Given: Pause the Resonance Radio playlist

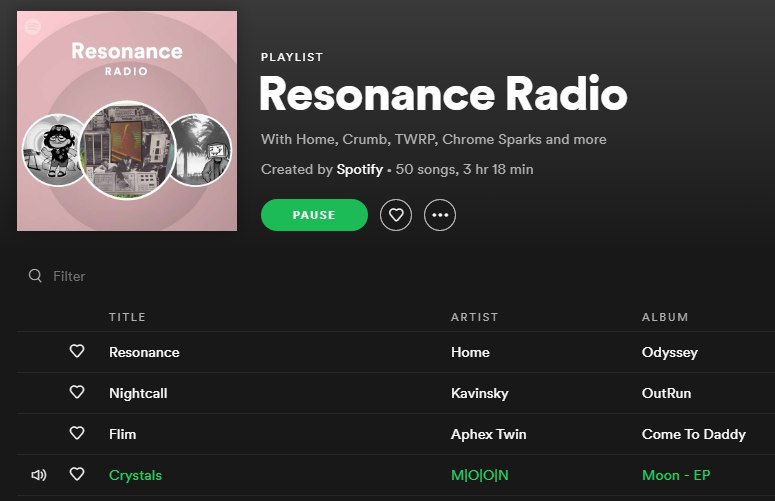Looking at the screenshot, I should pos(314,215).
